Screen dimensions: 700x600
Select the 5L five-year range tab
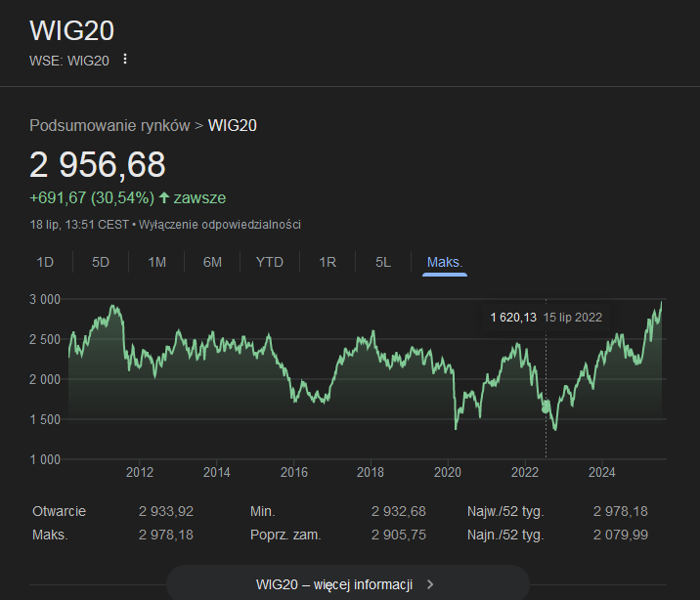click(x=383, y=262)
